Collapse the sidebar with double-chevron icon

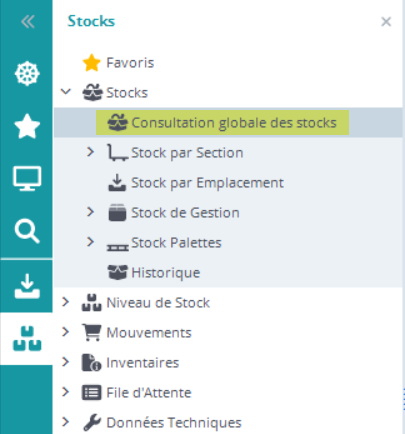tap(28, 22)
